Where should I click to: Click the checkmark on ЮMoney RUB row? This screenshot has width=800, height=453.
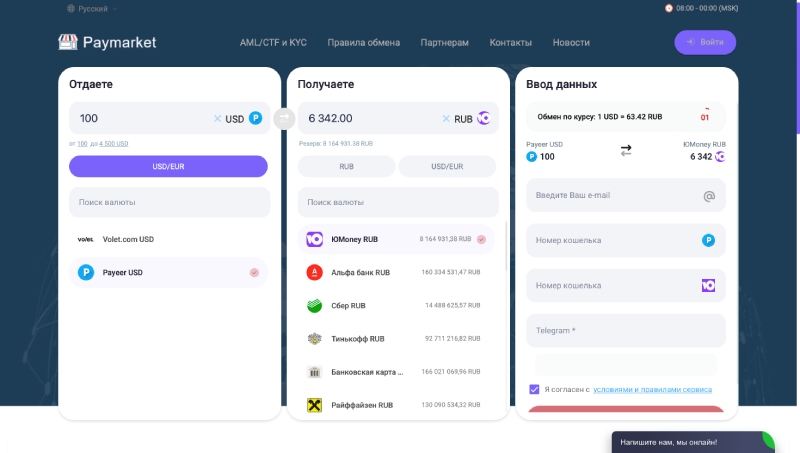481,239
